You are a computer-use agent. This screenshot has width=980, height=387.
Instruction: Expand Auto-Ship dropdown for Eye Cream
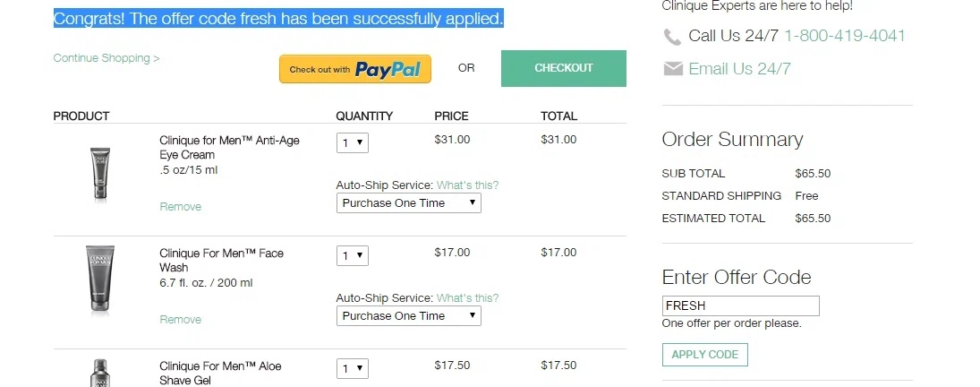coord(409,203)
